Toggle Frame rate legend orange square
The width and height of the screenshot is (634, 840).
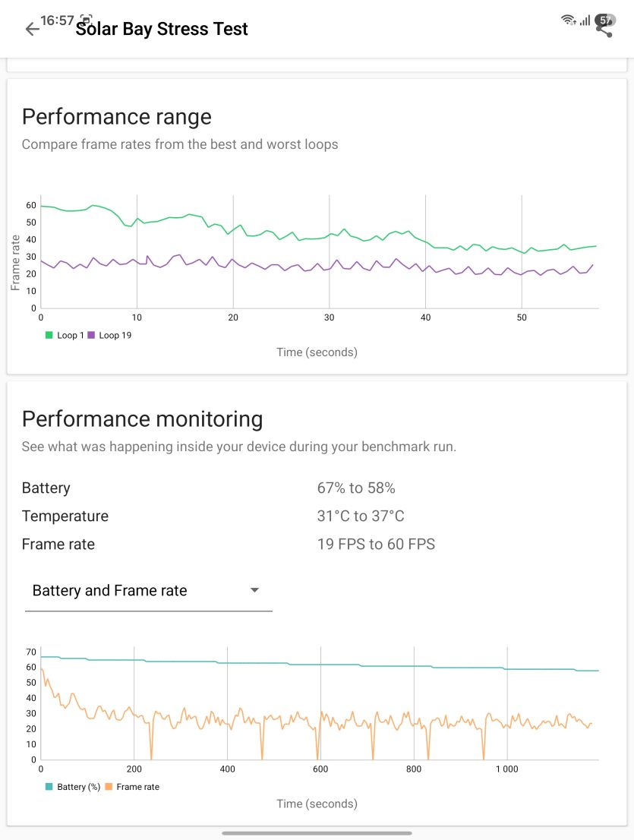(x=109, y=787)
